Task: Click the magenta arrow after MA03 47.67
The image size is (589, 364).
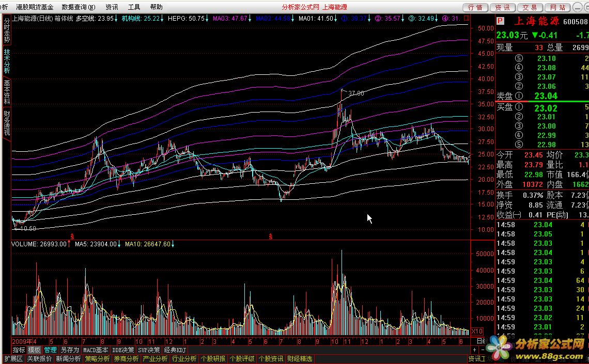Action: click(x=250, y=19)
